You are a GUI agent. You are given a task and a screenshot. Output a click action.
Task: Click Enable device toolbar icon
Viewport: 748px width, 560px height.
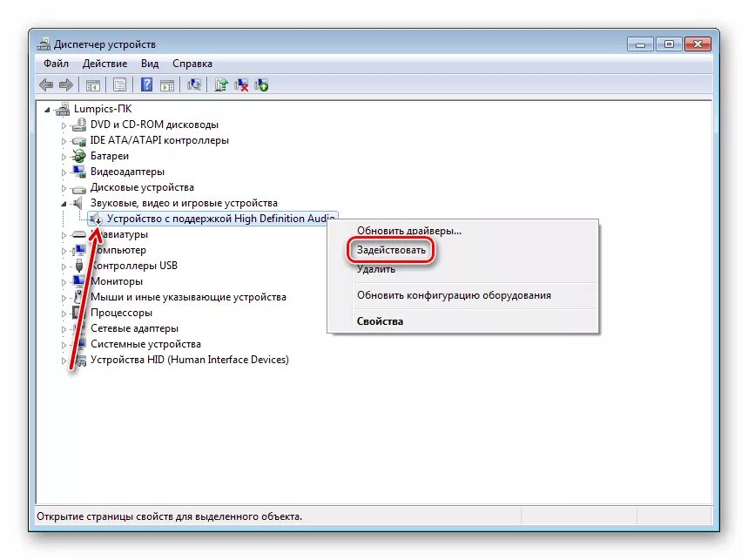point(261,85)
